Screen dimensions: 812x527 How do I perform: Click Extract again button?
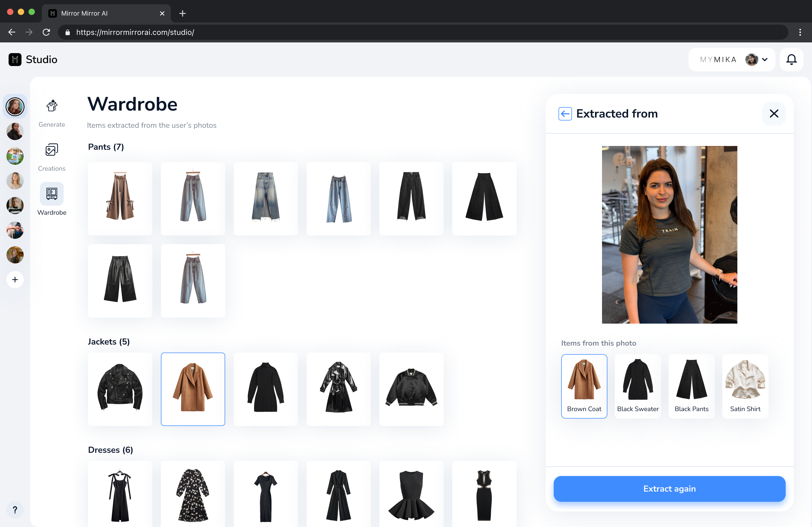tap(669, 489)
